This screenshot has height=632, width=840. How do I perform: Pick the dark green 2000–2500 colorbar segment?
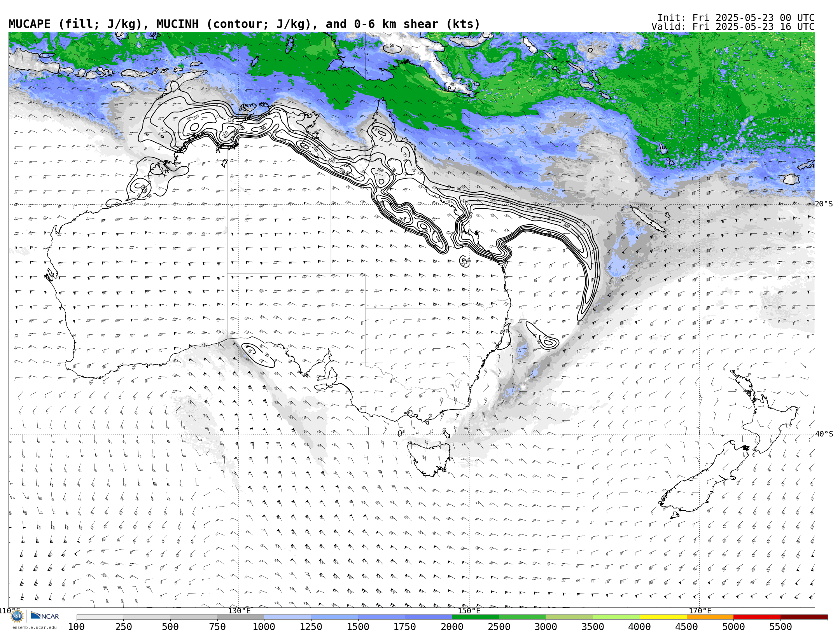(475, 617)
